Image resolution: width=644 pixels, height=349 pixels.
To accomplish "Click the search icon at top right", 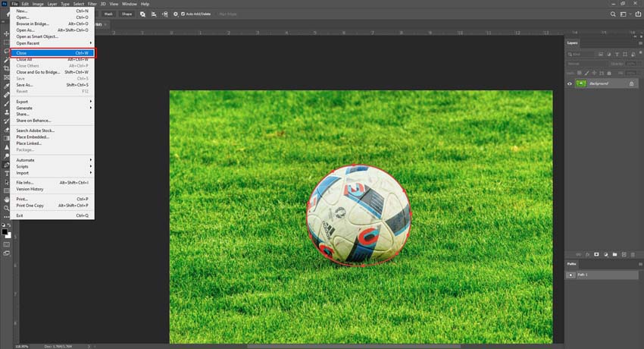I will click(x=613, y=14).
